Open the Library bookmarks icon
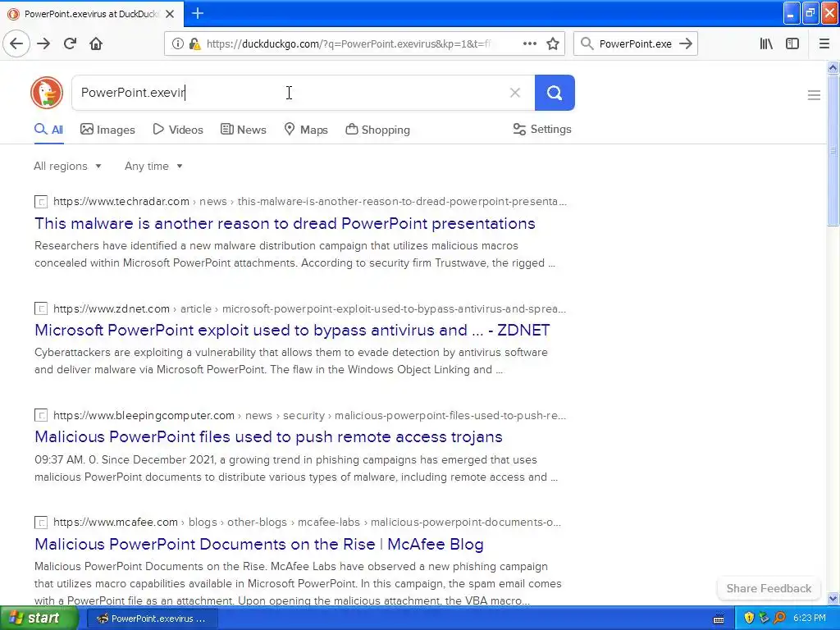This screenshot has width=840, height=630. click(766, 44)
